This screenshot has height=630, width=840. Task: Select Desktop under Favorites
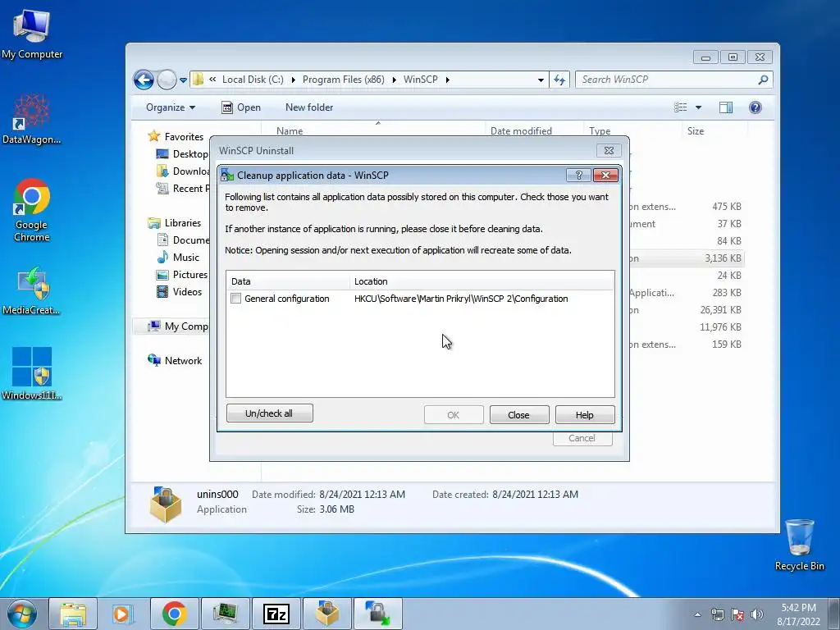coord(182,153)
